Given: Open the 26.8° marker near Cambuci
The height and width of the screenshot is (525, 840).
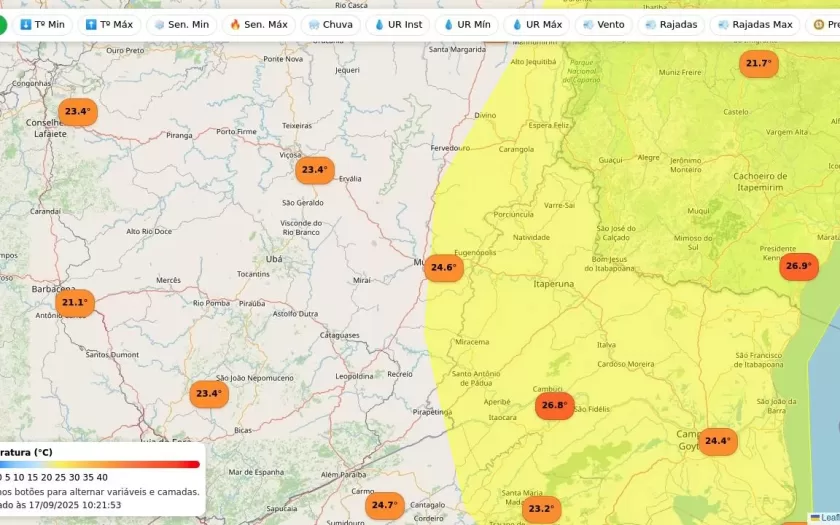Looking at the screenshot, I should 554,405.
